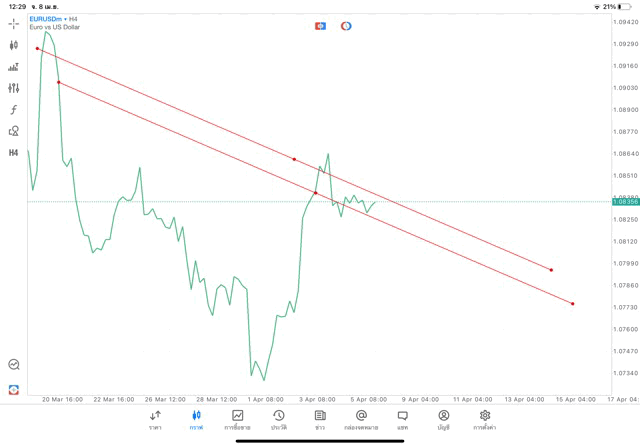640x447 pixels.
Task: Switch to the ราคา (Quotes) tab
Action: coord(156,419)
